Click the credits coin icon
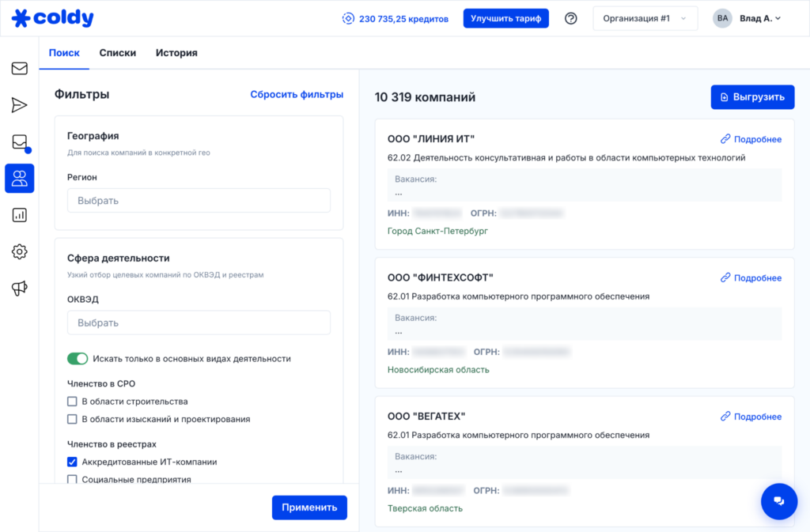The height and width of the screenshot is (532, 810). pyautogui.click(x=348, y=18)
